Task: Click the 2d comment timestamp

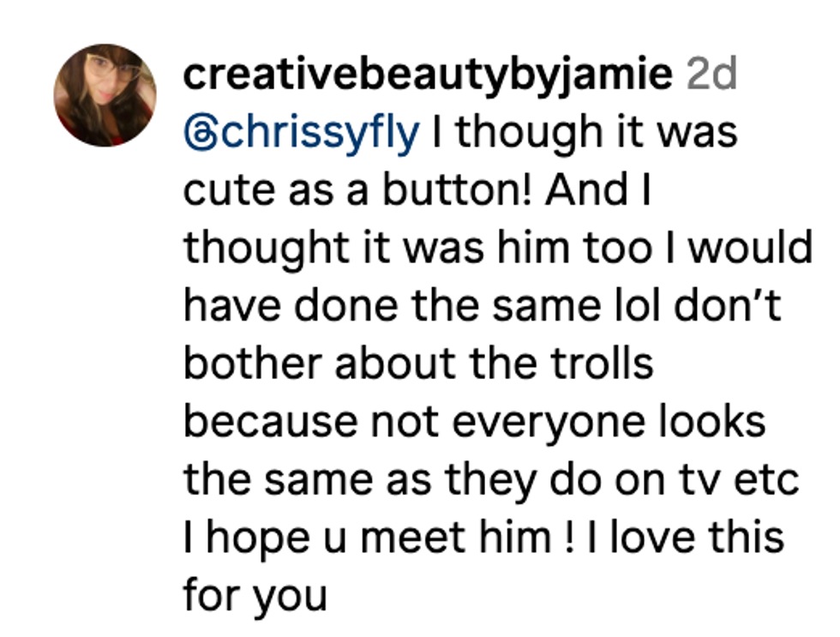Action: 712,75
